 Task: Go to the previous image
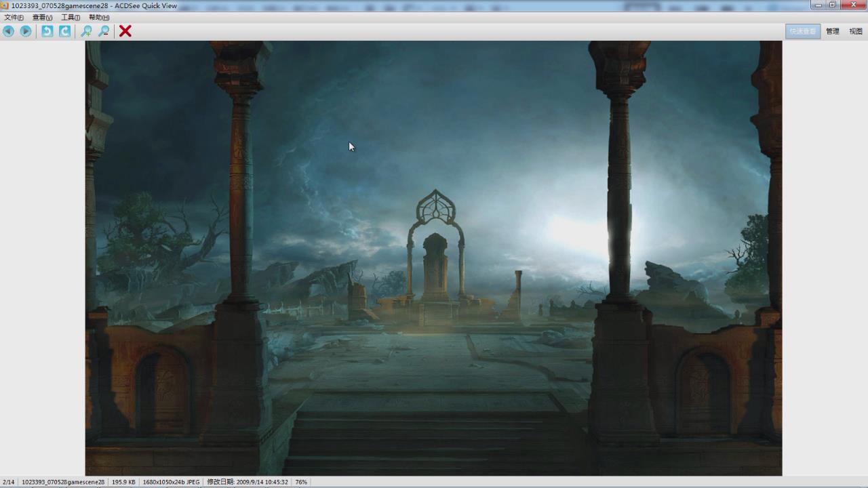click(x=8, y=31)
